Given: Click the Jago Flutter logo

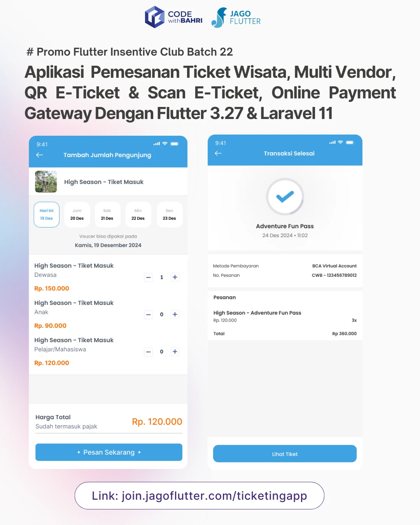Looking at the screenshot, I should pyautogui.click(x=236, y=17).
